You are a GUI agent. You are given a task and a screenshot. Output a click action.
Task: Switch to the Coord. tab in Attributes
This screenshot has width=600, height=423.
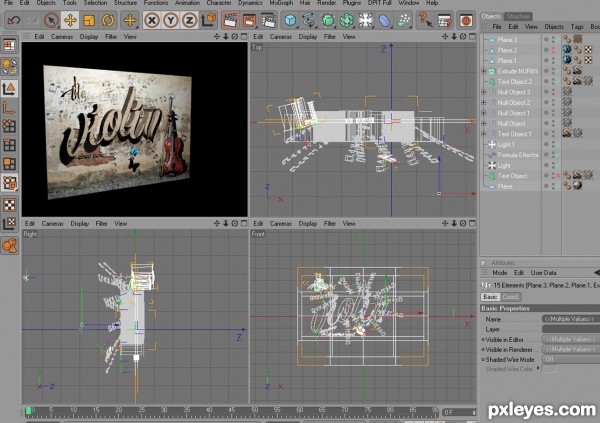(510, 297)
